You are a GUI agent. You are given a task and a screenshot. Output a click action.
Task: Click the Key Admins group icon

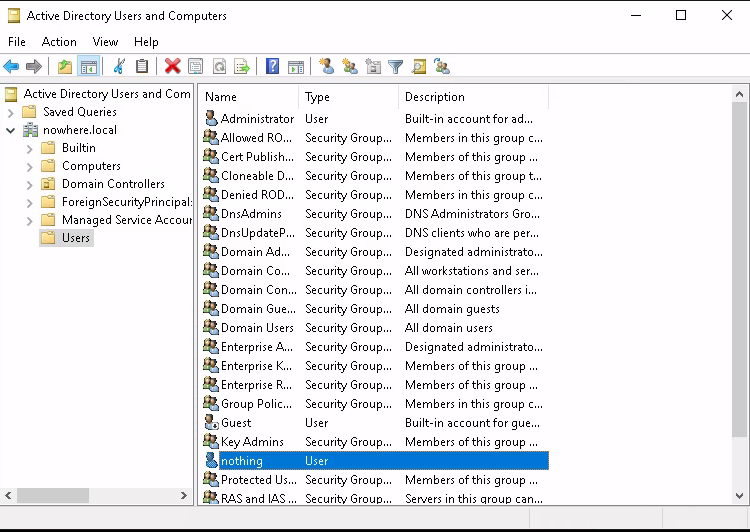[211, 441]
